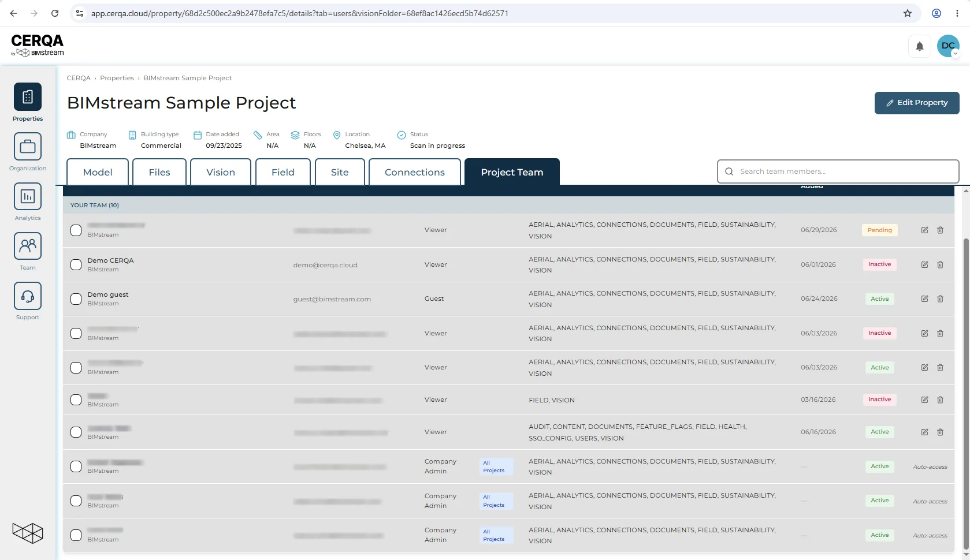
Task: Check the Pending member row checkbox
Action: coord(76,230)
